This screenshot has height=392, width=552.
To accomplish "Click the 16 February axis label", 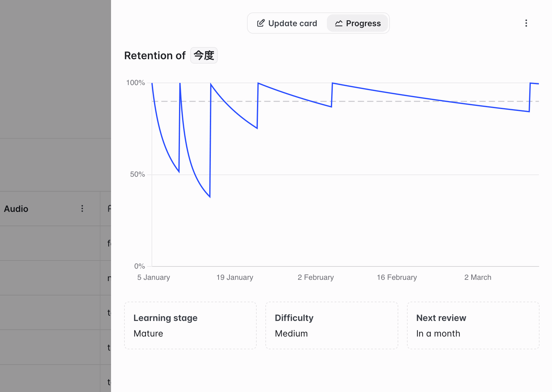I will 397,277.
